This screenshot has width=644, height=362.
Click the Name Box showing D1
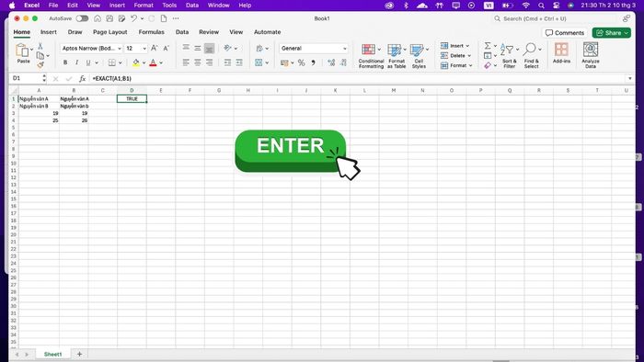(x=27, y=78)
